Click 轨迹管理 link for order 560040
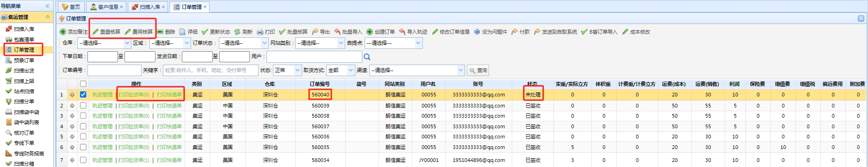This screenshot has width=868, height=167. [x=102, y=95]
